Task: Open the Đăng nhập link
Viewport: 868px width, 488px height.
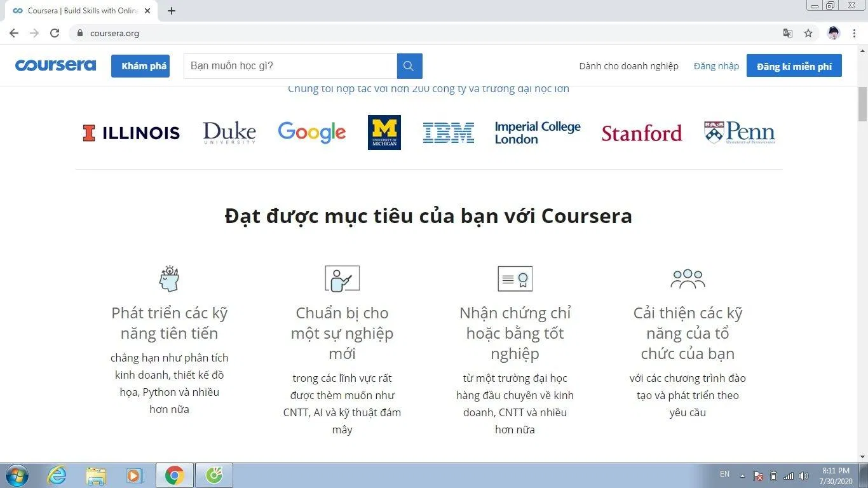Action: pos(716,65)
